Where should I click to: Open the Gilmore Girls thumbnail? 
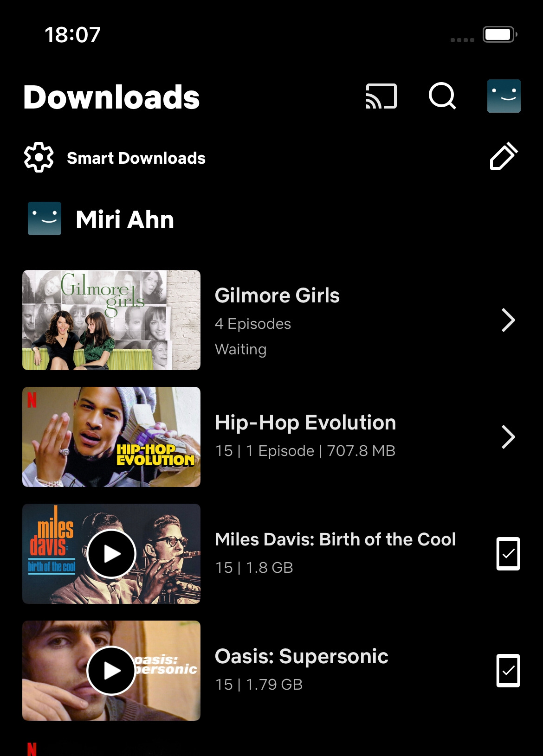pyautogui.click(x=111, y=320)
